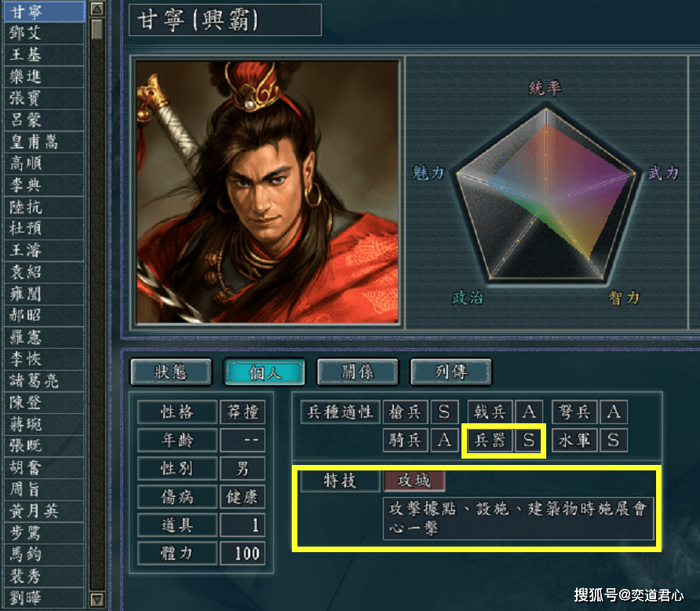Viewport: 700px width, 611px height.
Task: Open the 狀態 status tab
Action: coord(171,371)
